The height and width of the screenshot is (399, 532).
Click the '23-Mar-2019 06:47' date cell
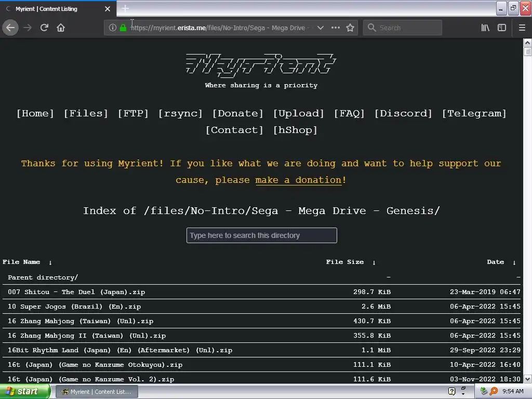(485, 292)
